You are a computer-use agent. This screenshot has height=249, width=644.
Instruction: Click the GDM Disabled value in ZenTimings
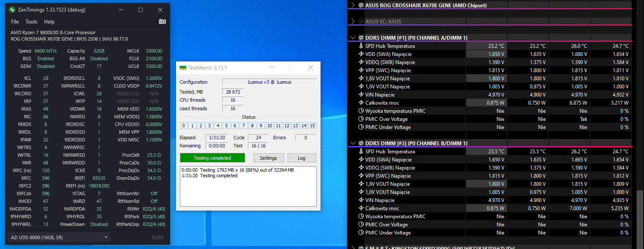point(46,66)
